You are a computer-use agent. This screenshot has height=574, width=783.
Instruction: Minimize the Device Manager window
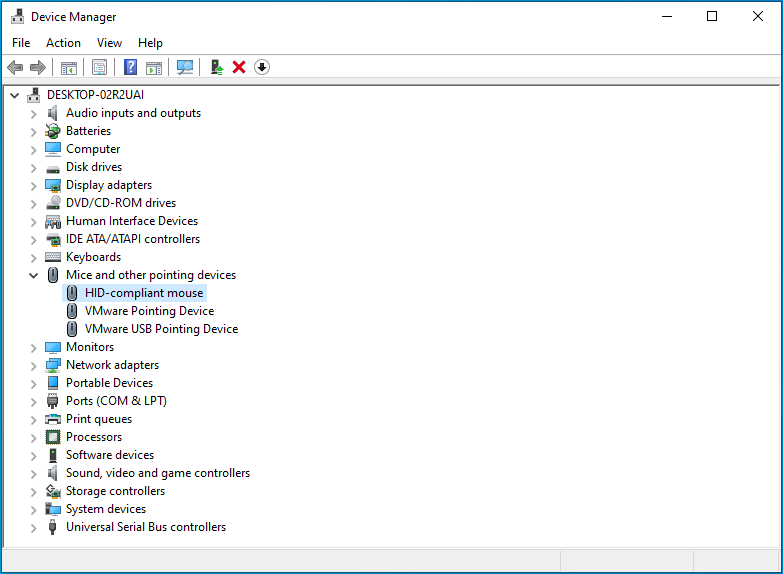pos(667,16)
